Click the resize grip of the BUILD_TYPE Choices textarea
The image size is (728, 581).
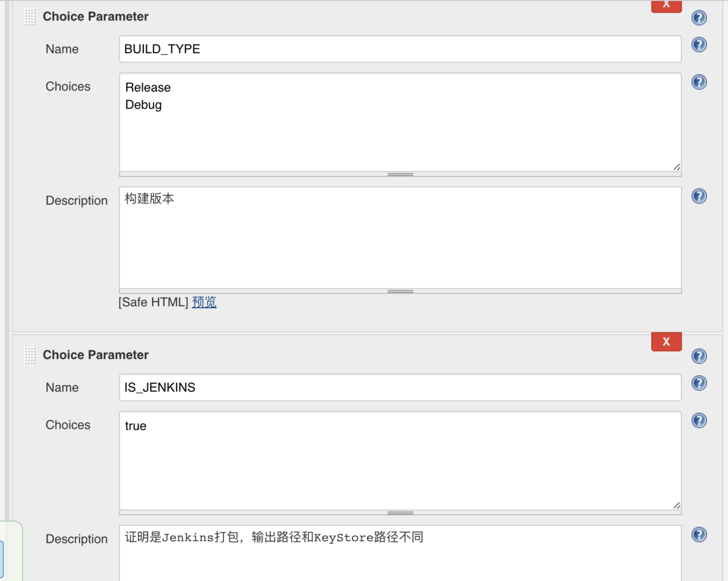[x=676, y=167]
